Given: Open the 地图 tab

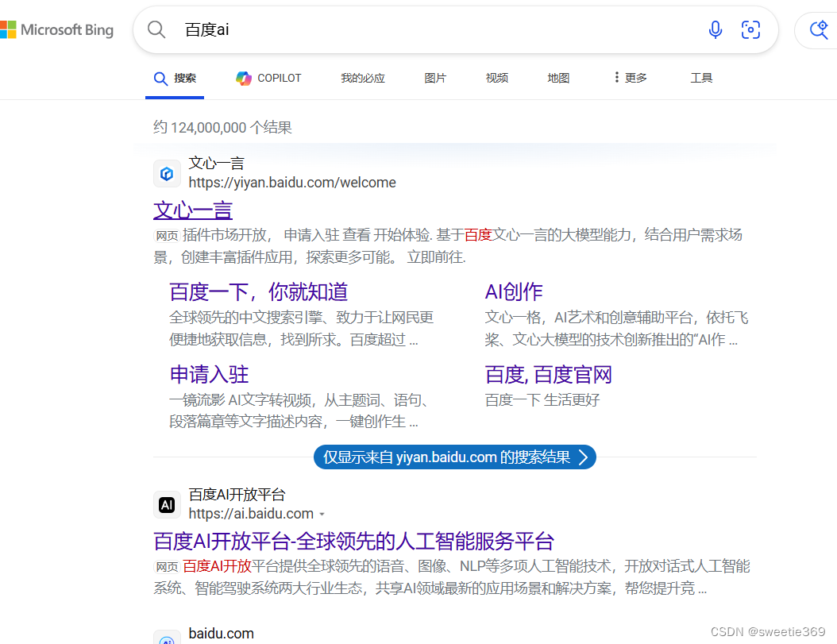Looking at the screenshot, I should [558, 79].
